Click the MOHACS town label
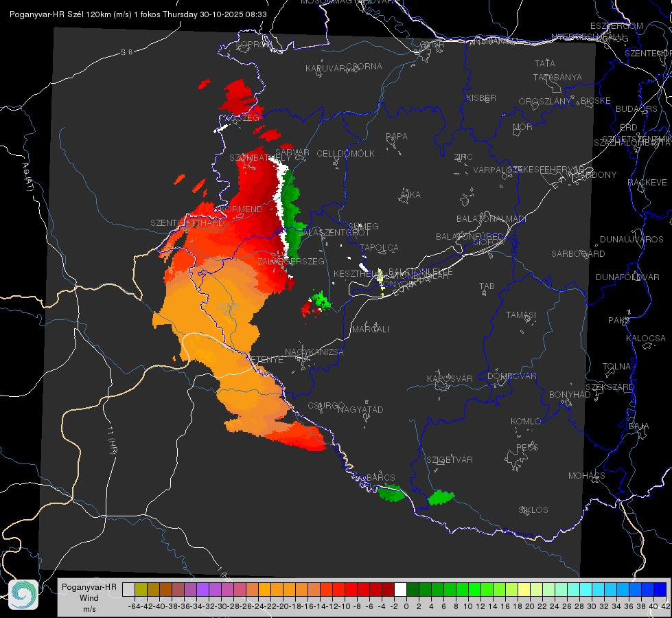The image size is (672, 618). coord(586,475)
